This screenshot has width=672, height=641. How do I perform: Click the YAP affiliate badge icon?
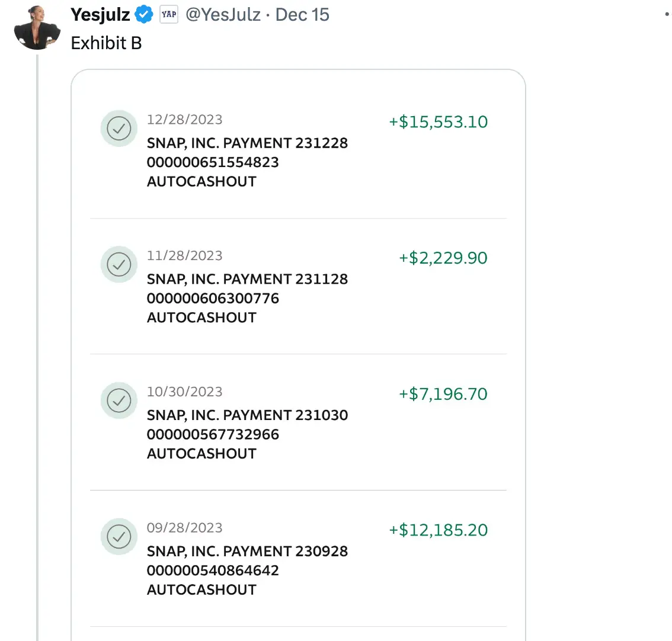coord(169,14)
